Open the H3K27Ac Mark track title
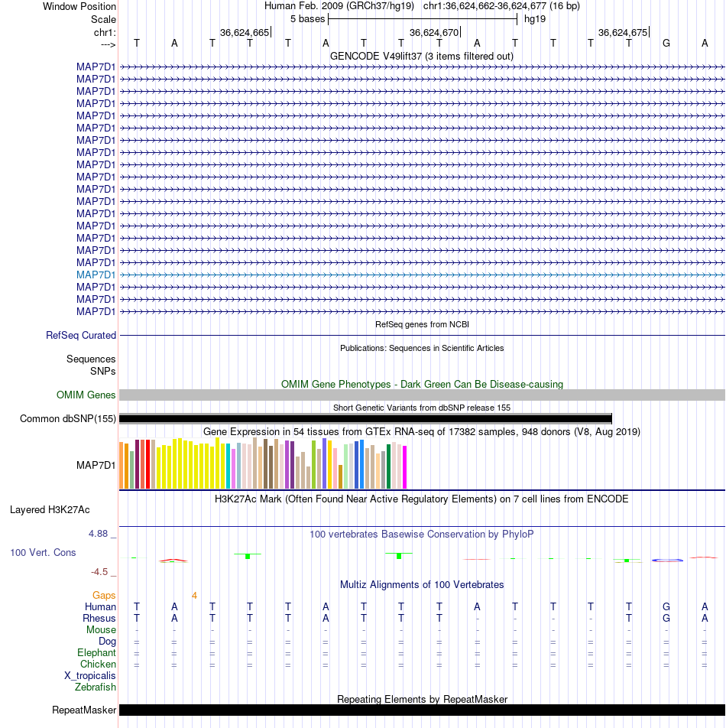The image size is (726, 728). [421, 499]
